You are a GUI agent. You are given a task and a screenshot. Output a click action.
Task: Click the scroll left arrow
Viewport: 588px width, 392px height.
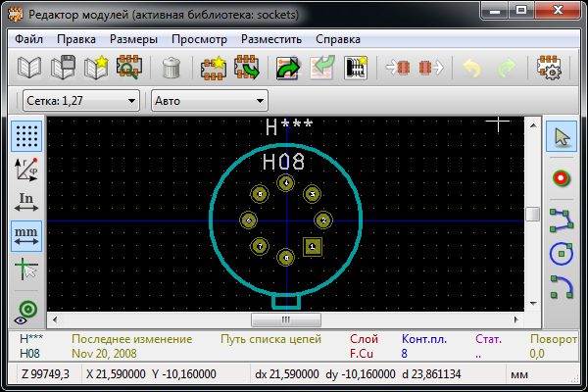[x=55, y=320]
